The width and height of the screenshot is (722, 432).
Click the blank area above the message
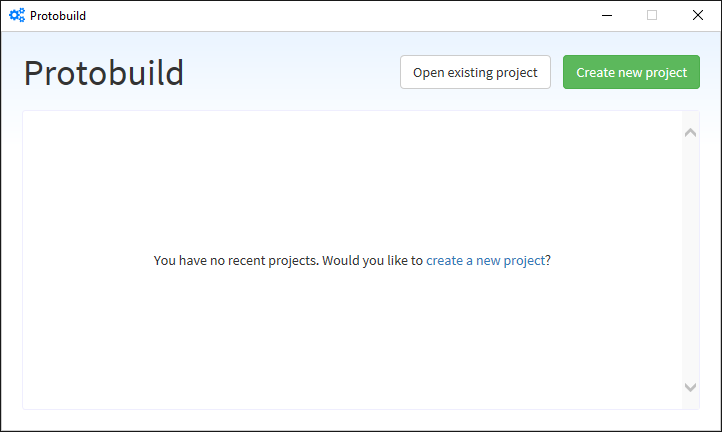coord(352,182)
